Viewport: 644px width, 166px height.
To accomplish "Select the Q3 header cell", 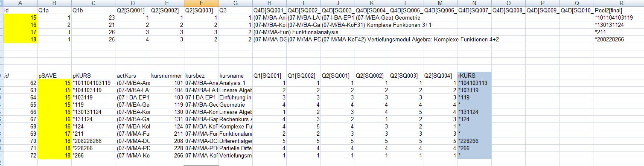I will pyautogui.click(x=235, y=10).
